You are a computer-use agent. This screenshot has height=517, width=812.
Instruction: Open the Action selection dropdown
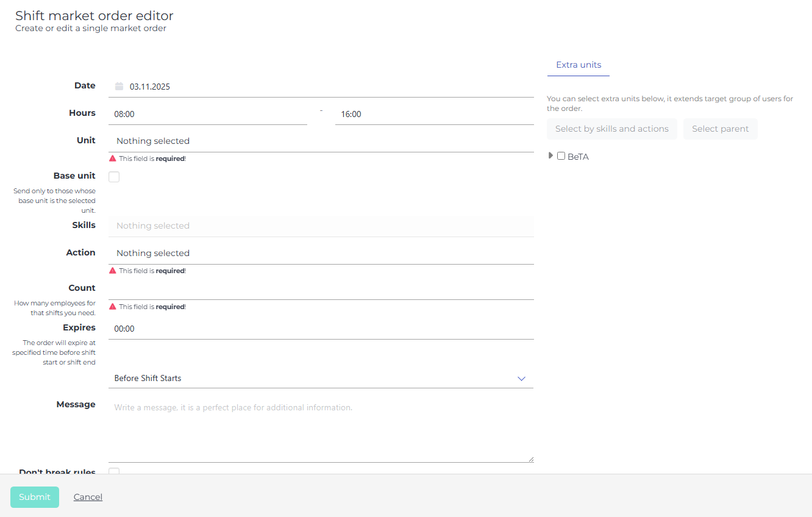click(321, 253)
